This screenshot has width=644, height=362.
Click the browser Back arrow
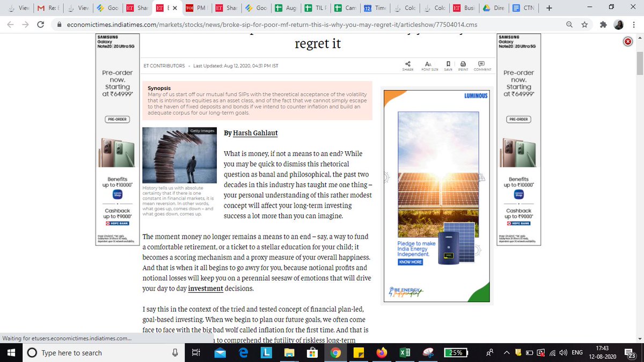point(11,25)
